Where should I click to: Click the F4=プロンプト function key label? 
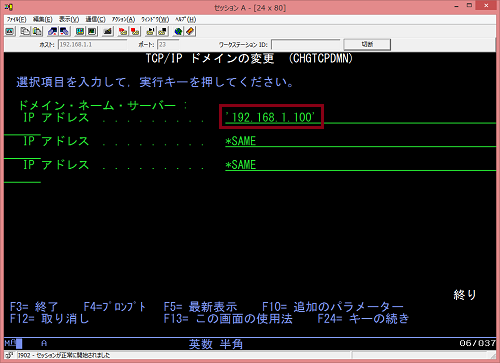click(x=115, y=307)
